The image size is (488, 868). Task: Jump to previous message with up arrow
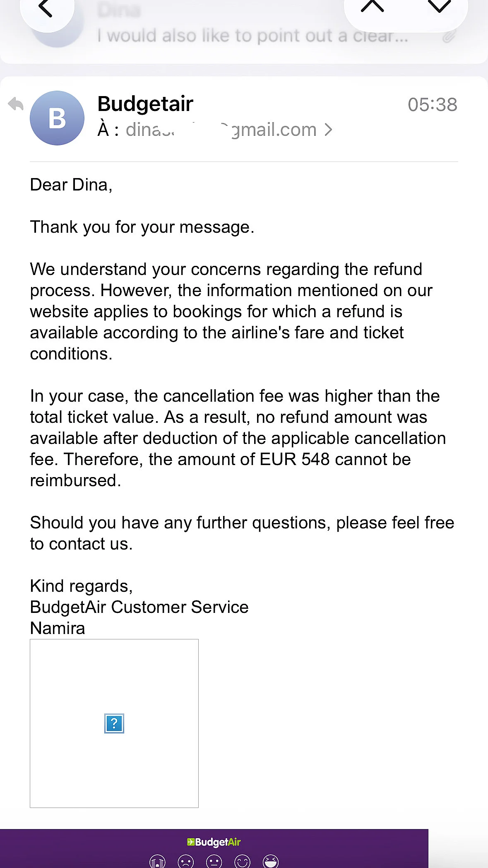point(372,6)
